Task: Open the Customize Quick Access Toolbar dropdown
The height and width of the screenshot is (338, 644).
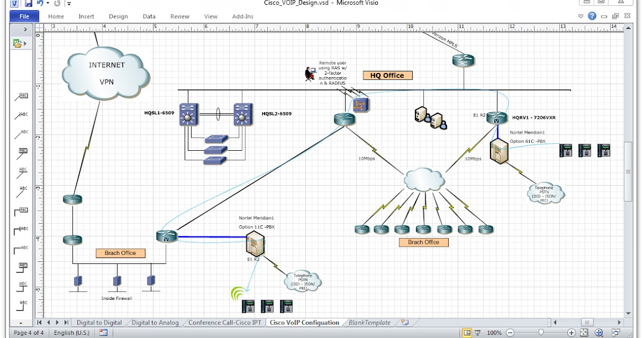Action: (69, 4)
